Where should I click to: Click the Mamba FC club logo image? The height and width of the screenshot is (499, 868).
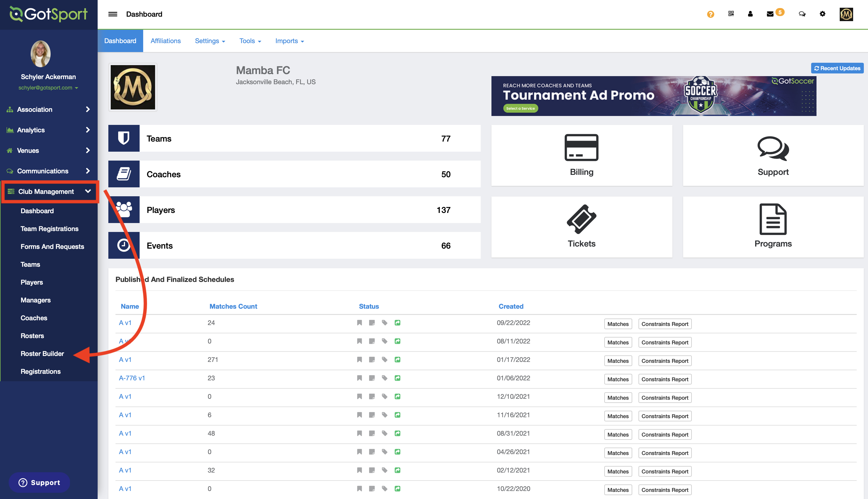(133, 87)
